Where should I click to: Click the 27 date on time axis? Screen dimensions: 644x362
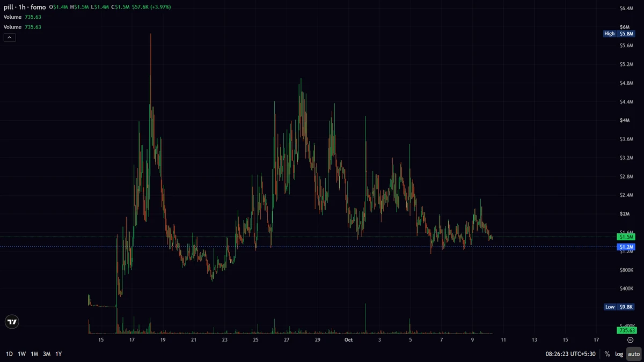pos(287,339)
